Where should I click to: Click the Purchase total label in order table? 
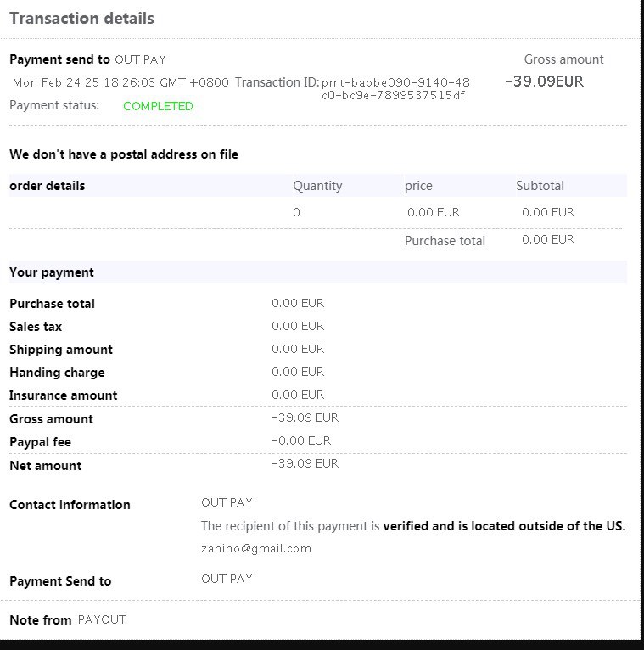(x=445, y=241)
